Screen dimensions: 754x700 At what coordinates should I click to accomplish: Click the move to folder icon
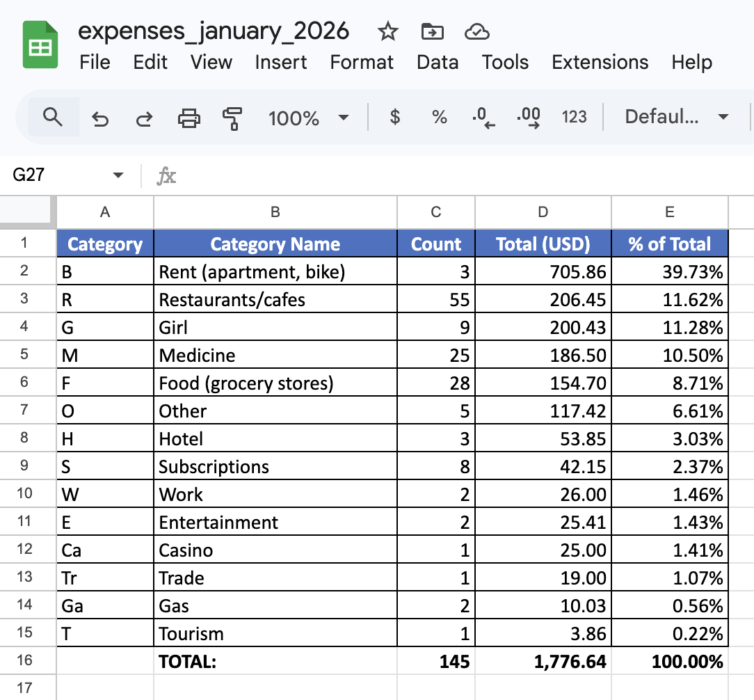pos(433,32)
